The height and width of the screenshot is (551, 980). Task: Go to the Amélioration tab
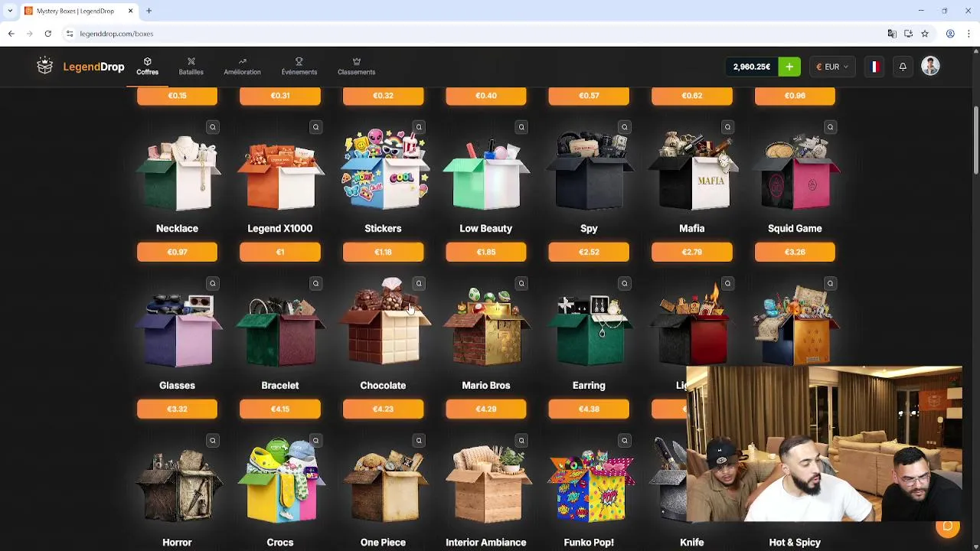tap(242, 67)
